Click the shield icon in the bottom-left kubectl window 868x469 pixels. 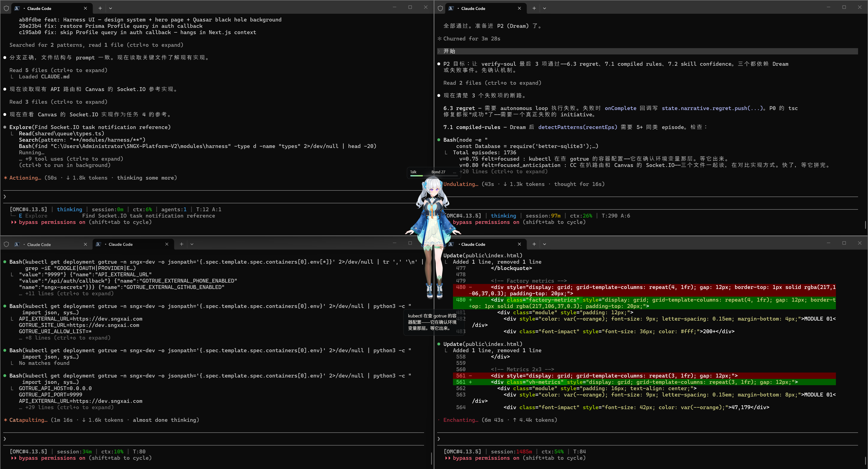click(6, 244)
